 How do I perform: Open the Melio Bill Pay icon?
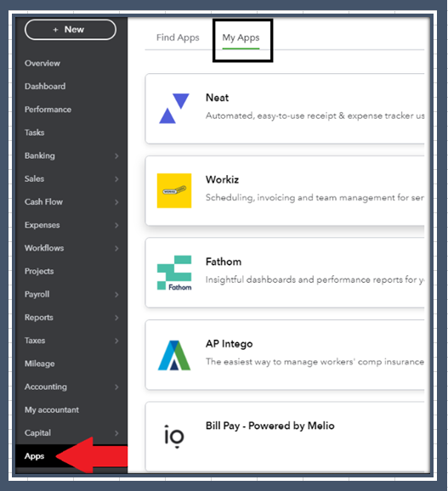click(x=174, y=436)
